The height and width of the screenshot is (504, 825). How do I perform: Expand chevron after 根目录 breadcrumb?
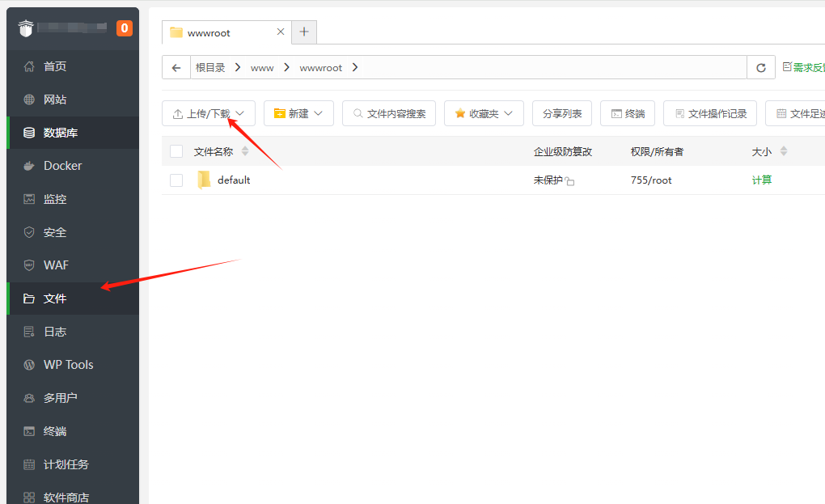[x=238, y=67]
